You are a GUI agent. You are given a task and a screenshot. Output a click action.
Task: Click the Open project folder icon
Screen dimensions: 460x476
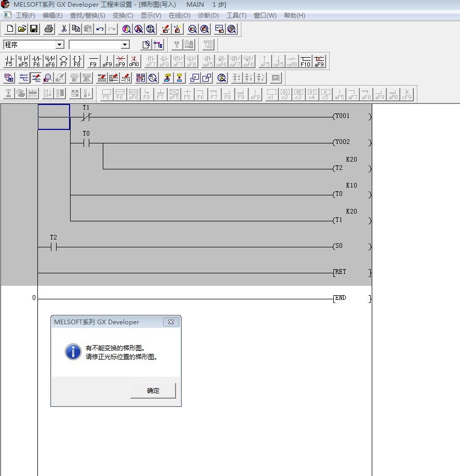[22, 29]
